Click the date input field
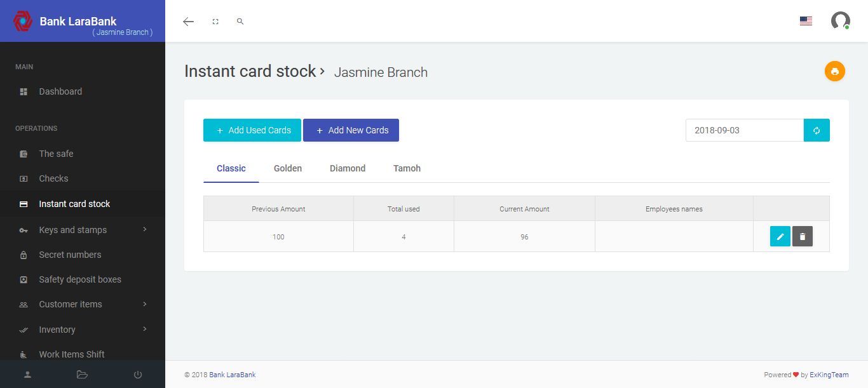868x388 pixels. coord(744,130)
